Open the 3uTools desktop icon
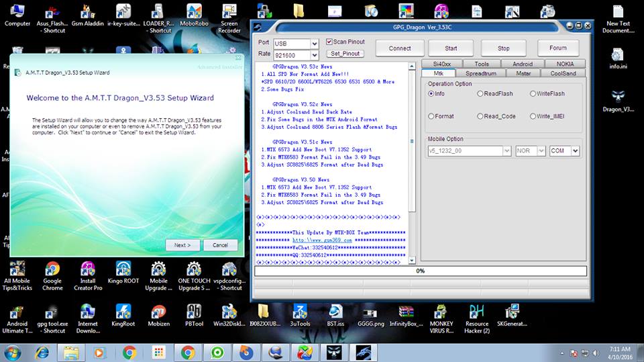 (x=300, y=315)
